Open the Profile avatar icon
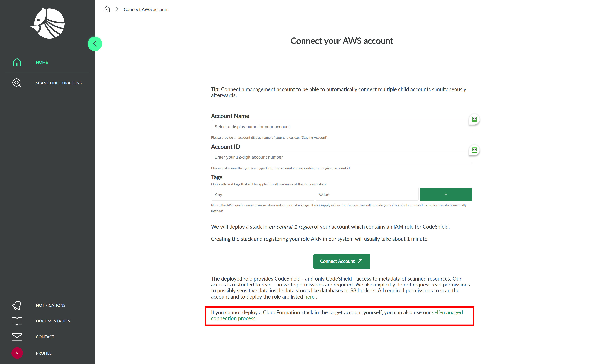589x364 pixels. [x=17, y=353]
